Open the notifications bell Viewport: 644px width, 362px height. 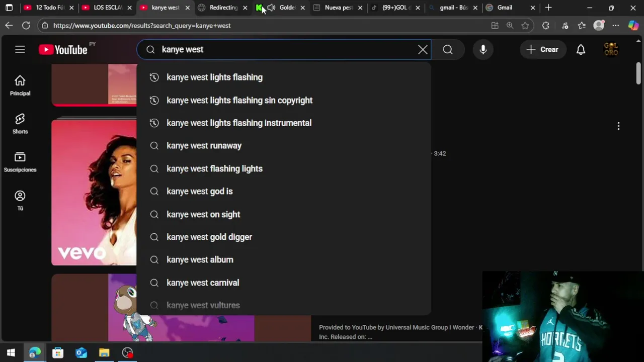[581, 49]
